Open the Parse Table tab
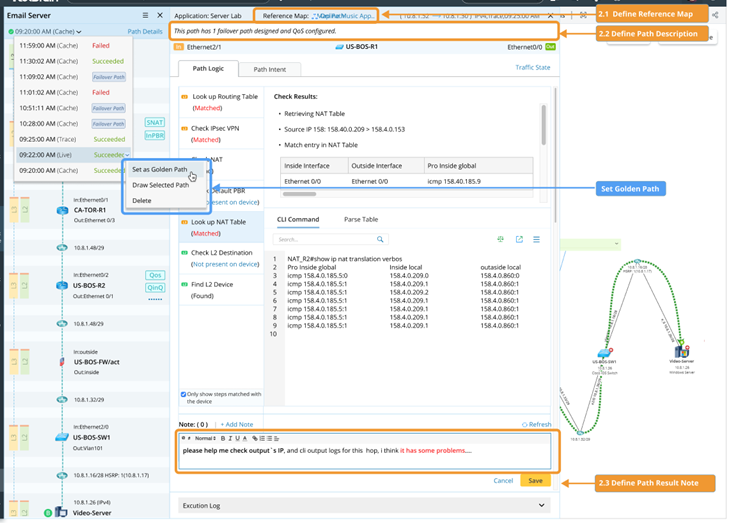The image size is (729, 523). click(x=360, y=219)
